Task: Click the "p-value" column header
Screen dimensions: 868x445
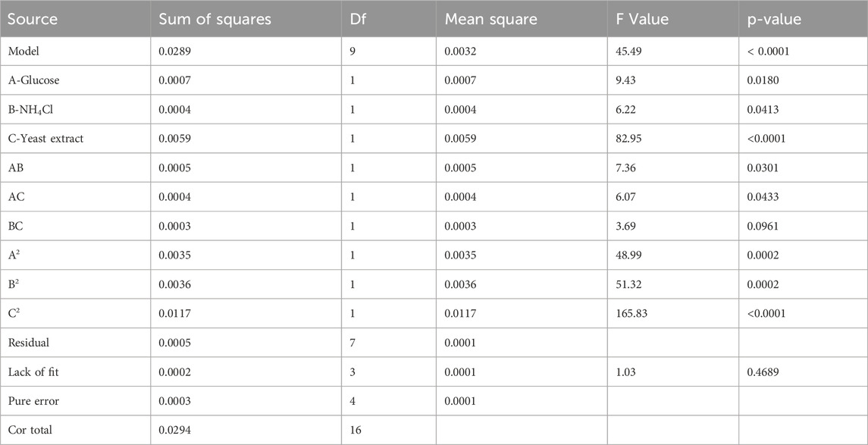Action: (x=774, y=19)
